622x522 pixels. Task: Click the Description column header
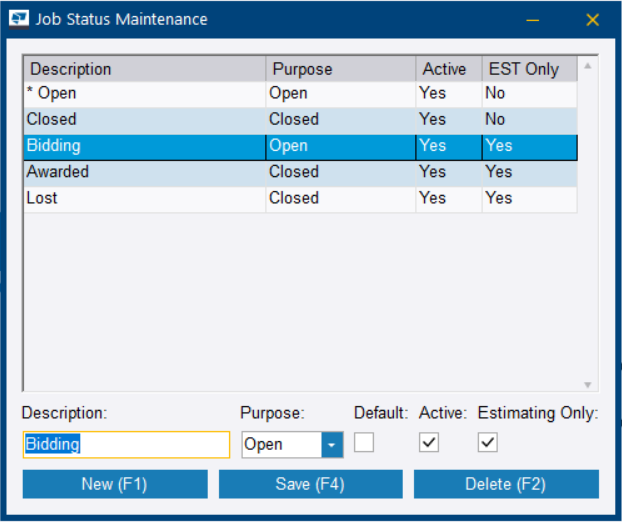pos(144,69)
